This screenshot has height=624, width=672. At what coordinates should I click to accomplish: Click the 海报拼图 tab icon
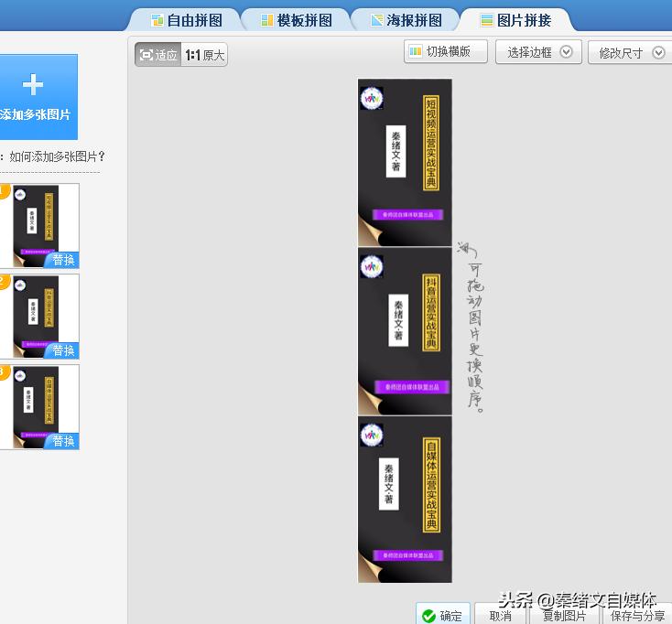(376, 20)
